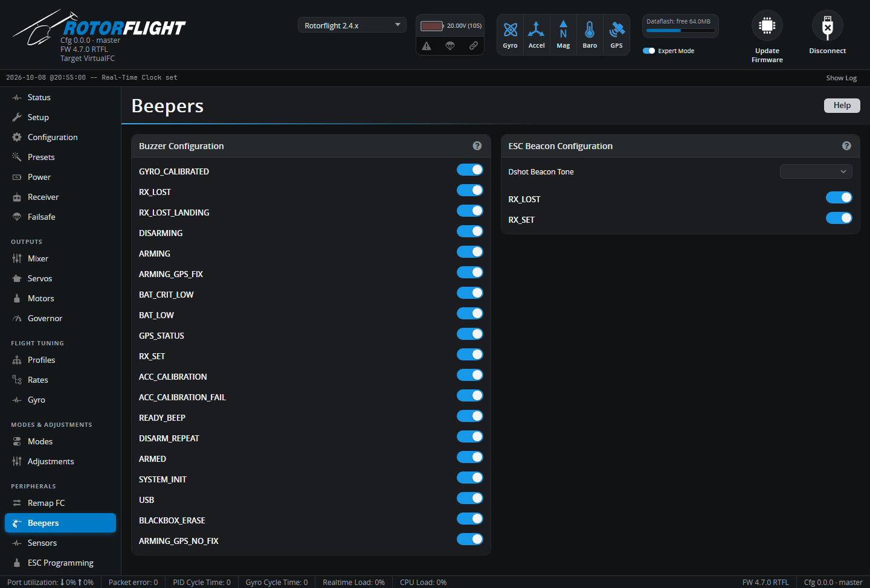Open ESC Beacon Configuration help icon

846,146
